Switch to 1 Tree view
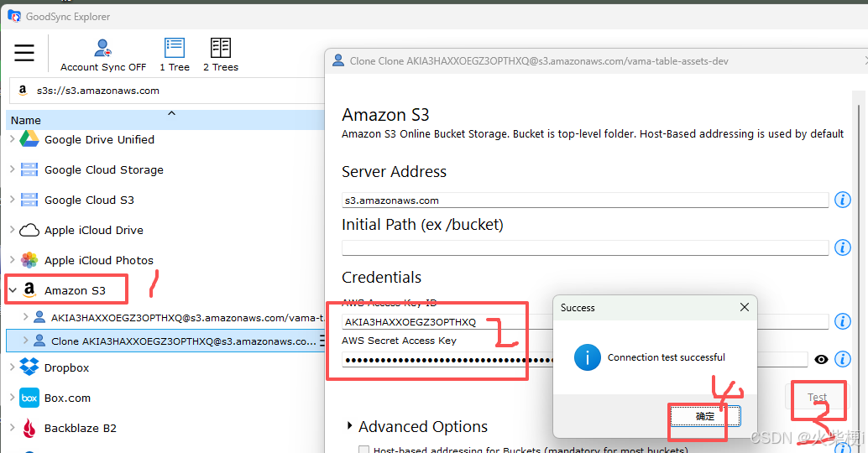This screenshot has width=868, height=453. [175, 55]
